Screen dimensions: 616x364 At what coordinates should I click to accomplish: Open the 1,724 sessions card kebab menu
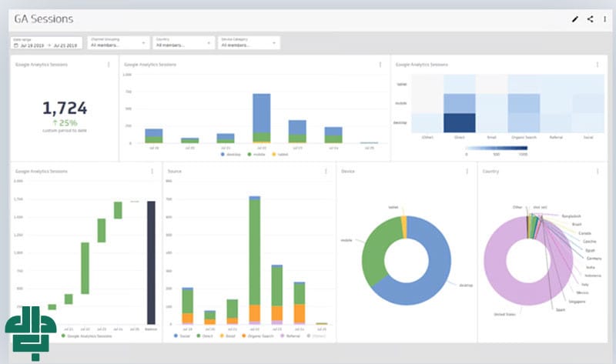[x=109, y=65]
